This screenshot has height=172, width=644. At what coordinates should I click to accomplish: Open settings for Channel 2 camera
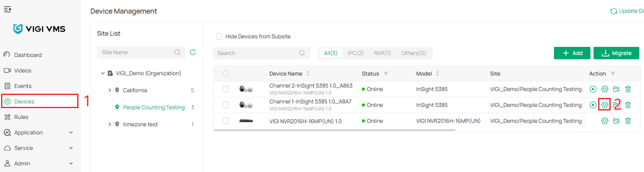click(604, 89)
